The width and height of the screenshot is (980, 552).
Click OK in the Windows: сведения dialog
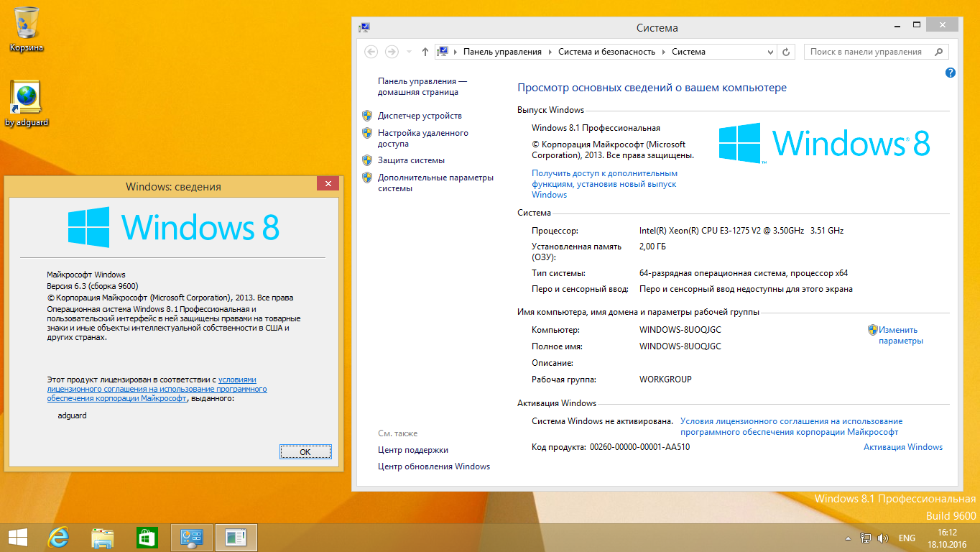pos(305,452)
